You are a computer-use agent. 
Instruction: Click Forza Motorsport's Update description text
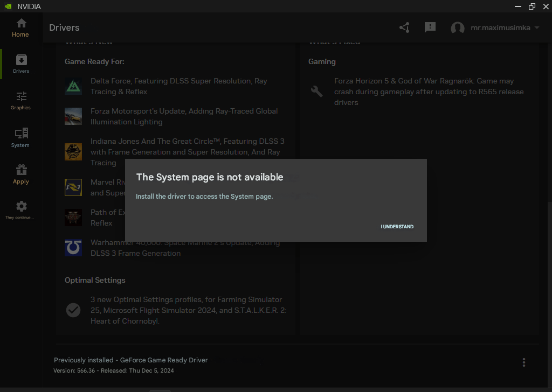tap(184, 116)
